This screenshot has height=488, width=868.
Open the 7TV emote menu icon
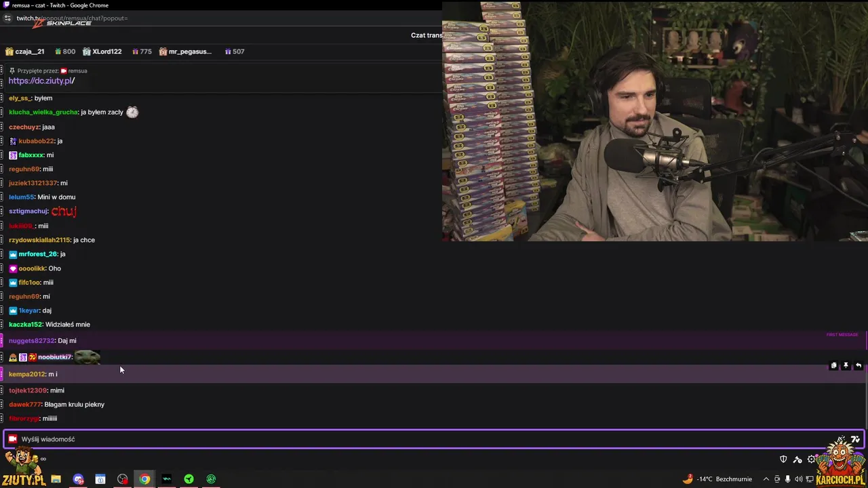(855, 439)
